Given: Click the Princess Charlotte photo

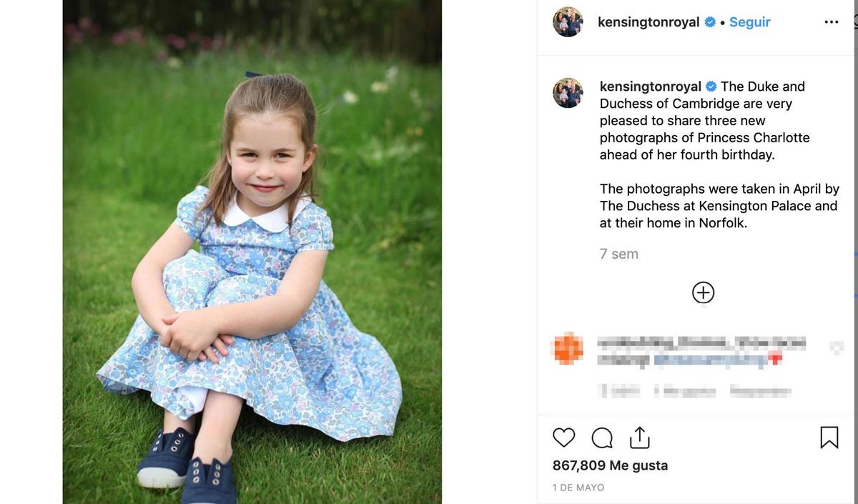Looking at the screenshot, I should tap(252, 252).
